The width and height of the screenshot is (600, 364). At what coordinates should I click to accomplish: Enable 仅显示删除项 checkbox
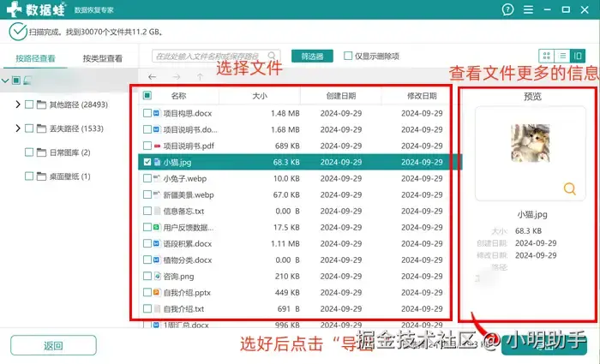coord(348,56)
